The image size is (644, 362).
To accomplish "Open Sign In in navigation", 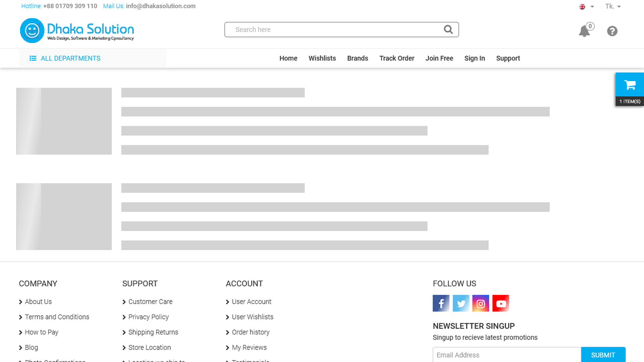I will tap(475, 58).
